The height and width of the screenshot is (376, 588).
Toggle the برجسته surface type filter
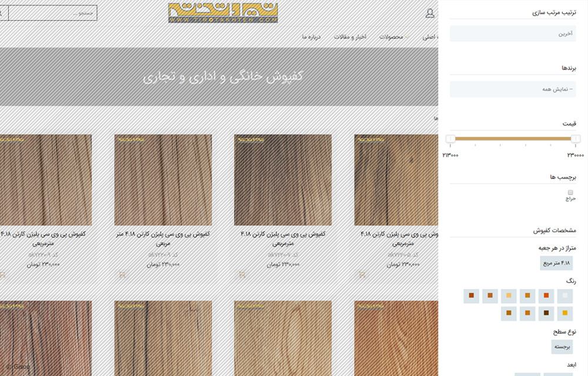pyautogui.click(x=562, y=347)
